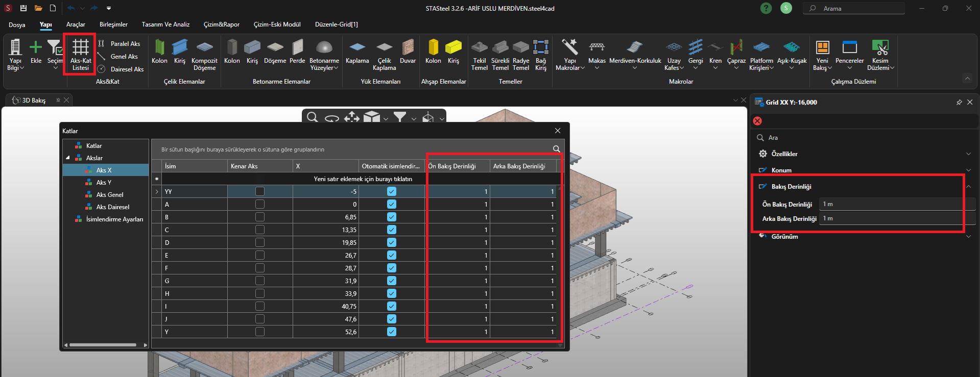
Task: Uncheck Otomatik isimlendirme for row B
Action: point(392,217)
